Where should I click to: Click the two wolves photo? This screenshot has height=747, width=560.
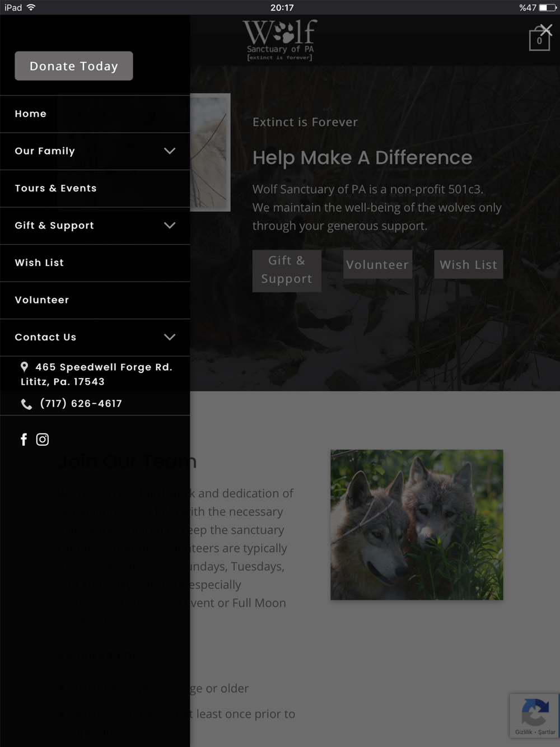point(417,525)
